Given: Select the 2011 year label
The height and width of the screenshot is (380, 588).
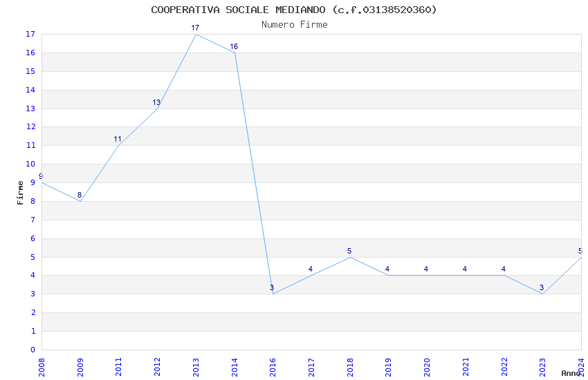Looking at the screenshot, I should tap(118, 368).
